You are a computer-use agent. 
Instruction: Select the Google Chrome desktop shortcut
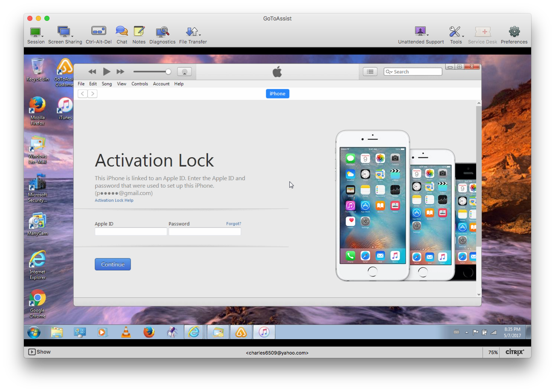tap(38, 303)
